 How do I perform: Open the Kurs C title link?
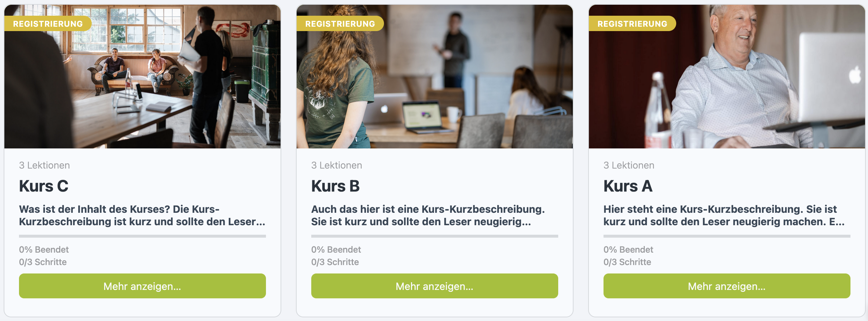pyautogui.click(x=44, y=186)
